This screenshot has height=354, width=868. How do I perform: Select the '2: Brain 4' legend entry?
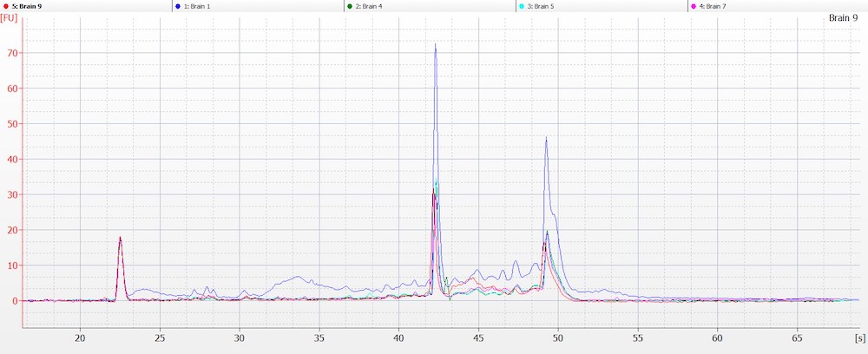[430, 6]
